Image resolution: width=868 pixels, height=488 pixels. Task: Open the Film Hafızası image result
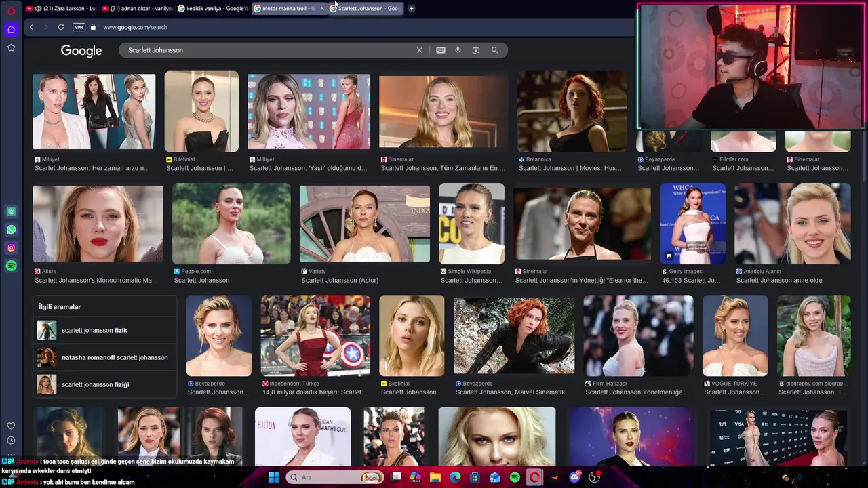tap(638, 335)
